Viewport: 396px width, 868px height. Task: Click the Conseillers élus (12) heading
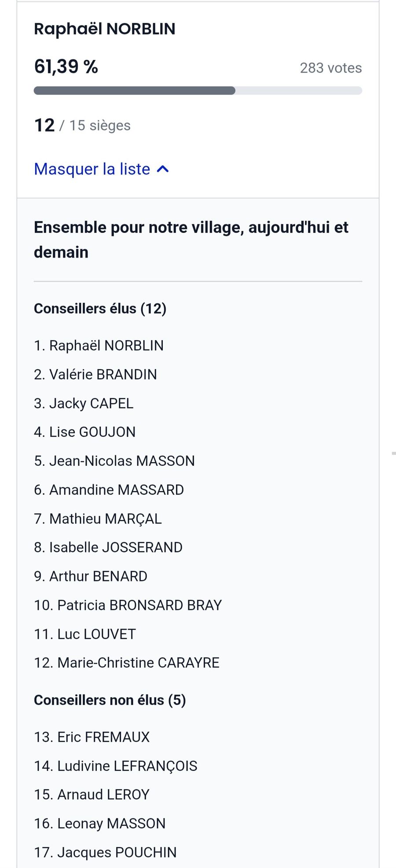(x=100, y=309)
